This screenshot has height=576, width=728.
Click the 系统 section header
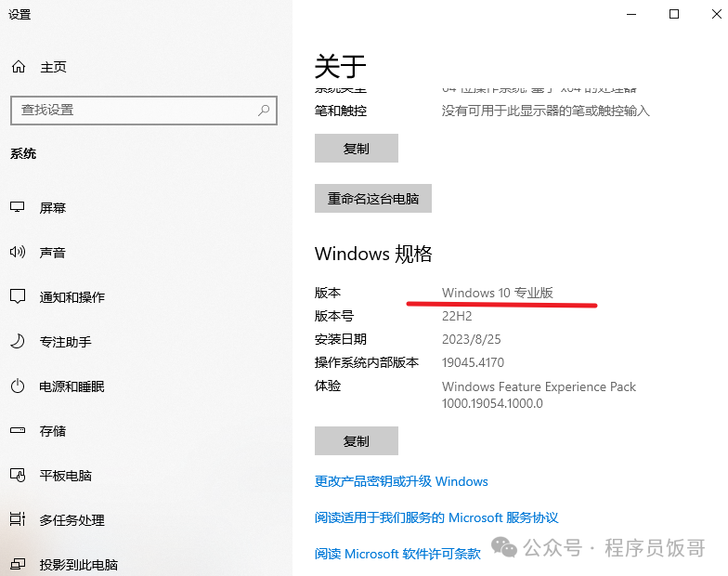pyautogui.click(x=23, y=154)
